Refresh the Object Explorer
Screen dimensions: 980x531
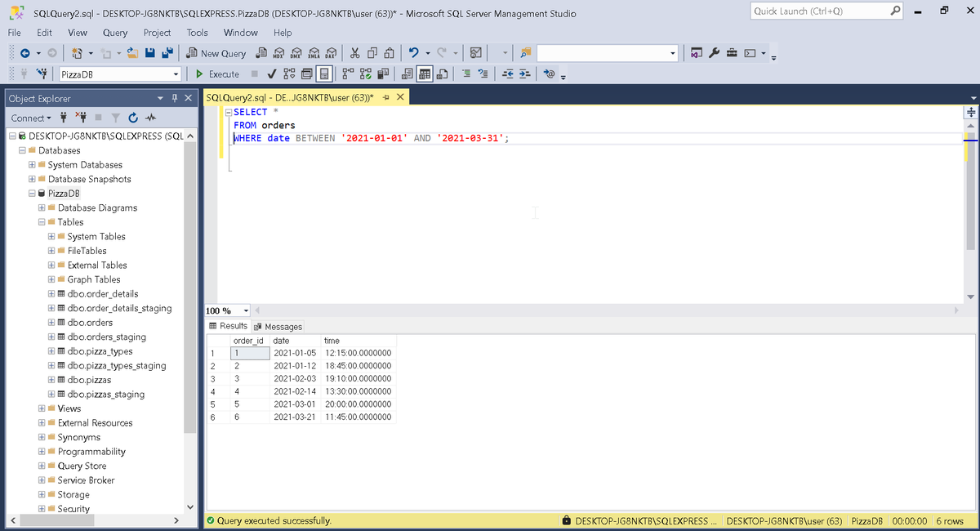pyautogui.click(x=131, y=118)
